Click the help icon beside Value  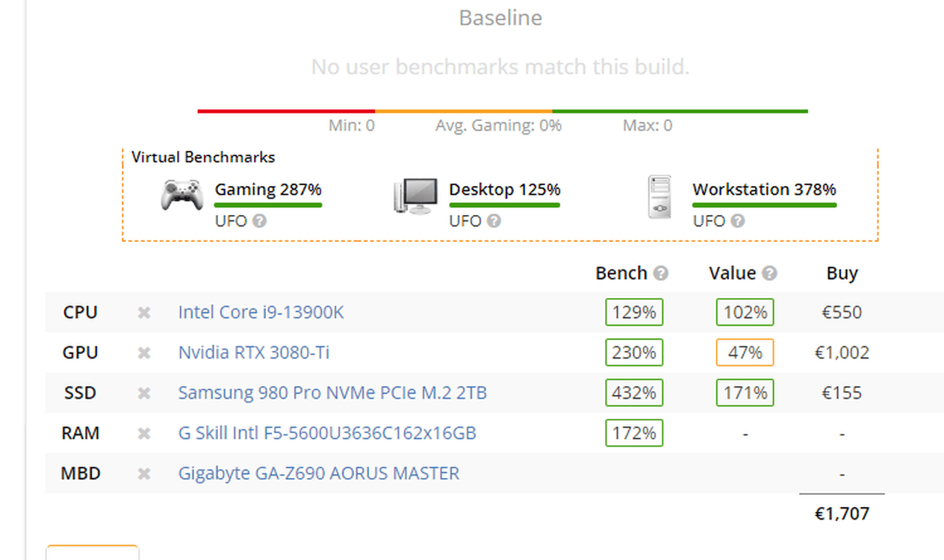769,273
